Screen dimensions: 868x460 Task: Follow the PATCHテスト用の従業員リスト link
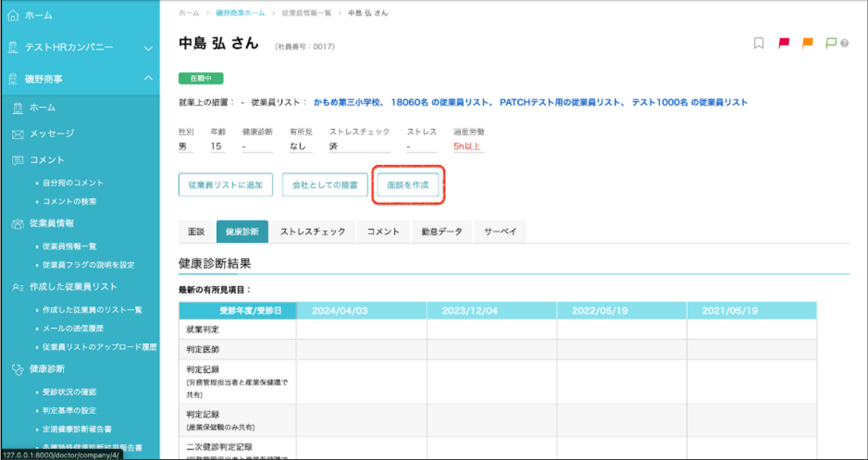[560, 102]
